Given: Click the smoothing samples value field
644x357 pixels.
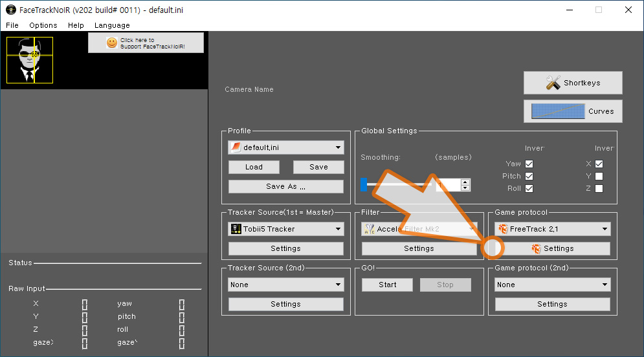Looking at the screenshot, I should [448, 185].
